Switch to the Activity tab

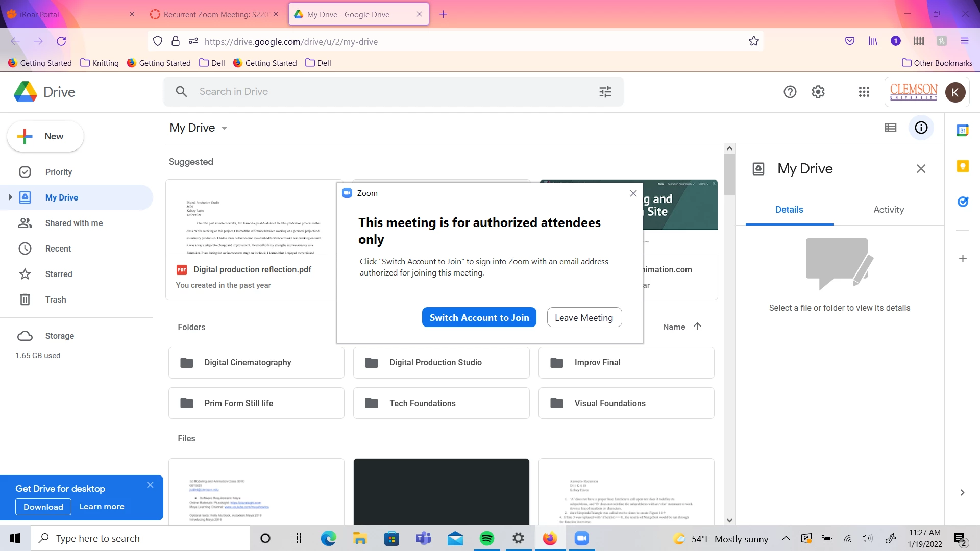888,210
